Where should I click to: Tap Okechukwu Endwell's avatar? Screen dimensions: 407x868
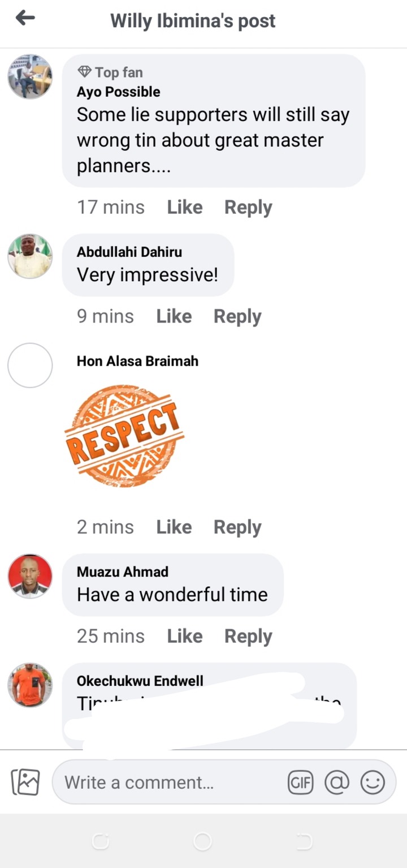click(30, 685)
